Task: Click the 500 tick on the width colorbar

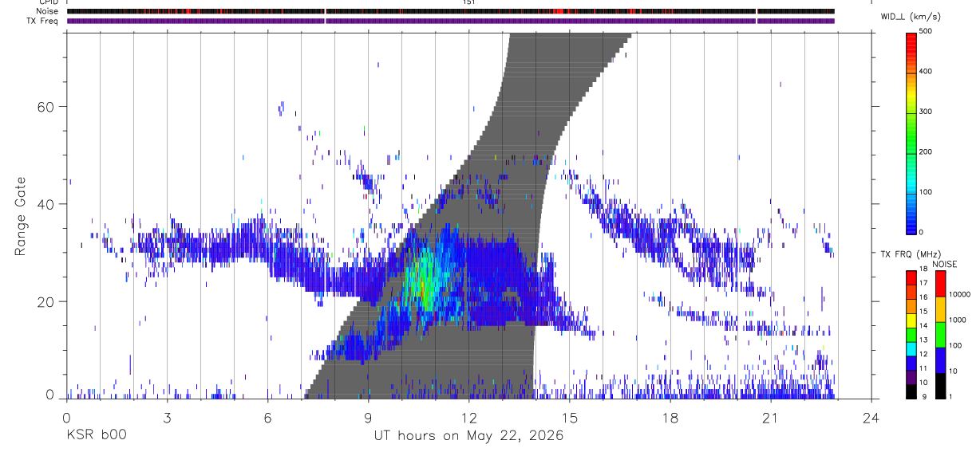Action: click(926, 31)
